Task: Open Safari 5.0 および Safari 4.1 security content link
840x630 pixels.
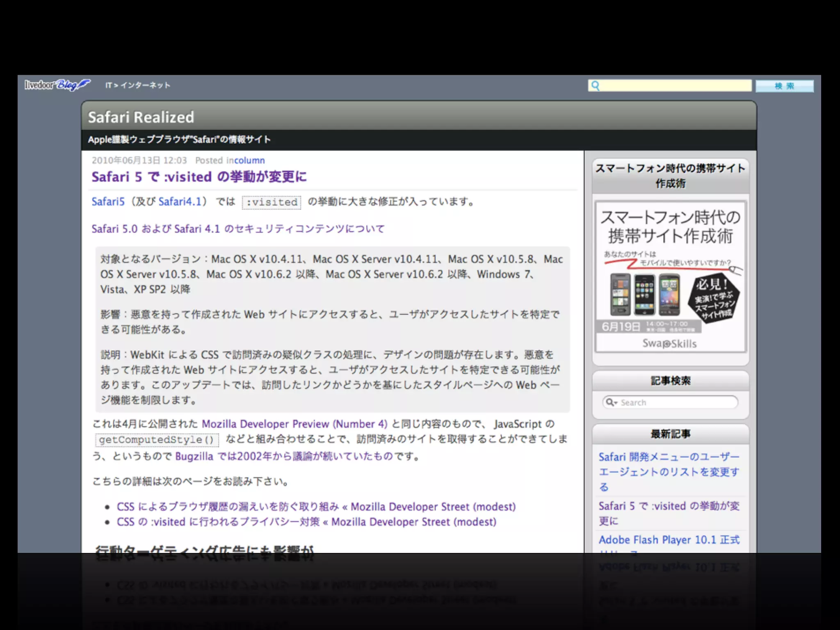Action: click(238, 229)
